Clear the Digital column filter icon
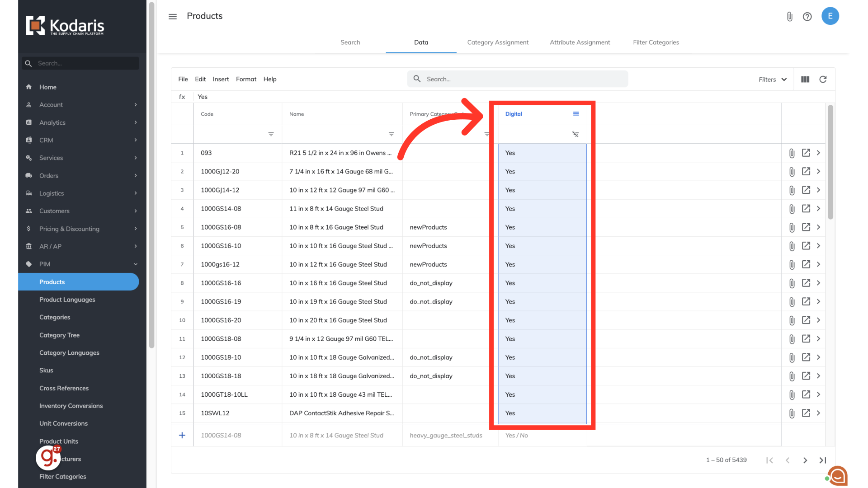 point(575,134)
